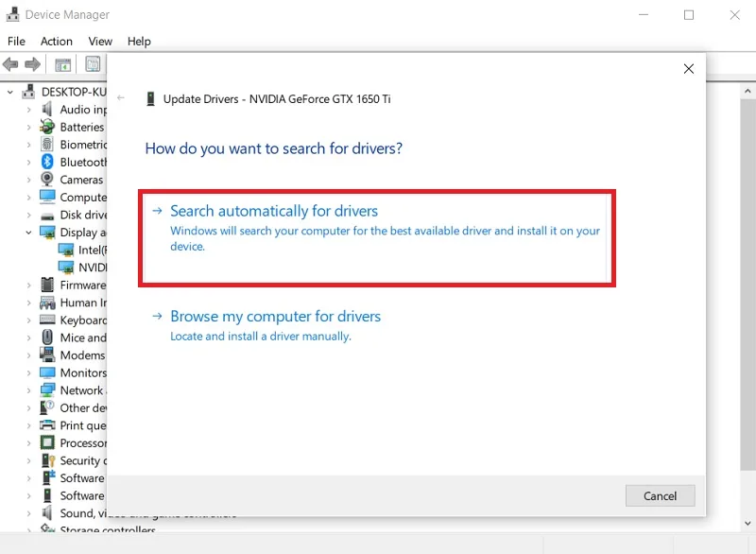Click the Audio inputs speaker icon

coord(46,110)
